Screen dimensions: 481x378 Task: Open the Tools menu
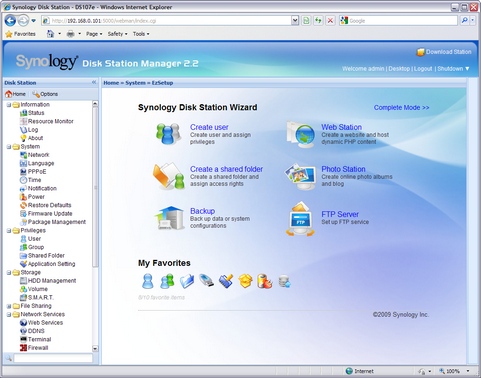(x=141, y=34)
